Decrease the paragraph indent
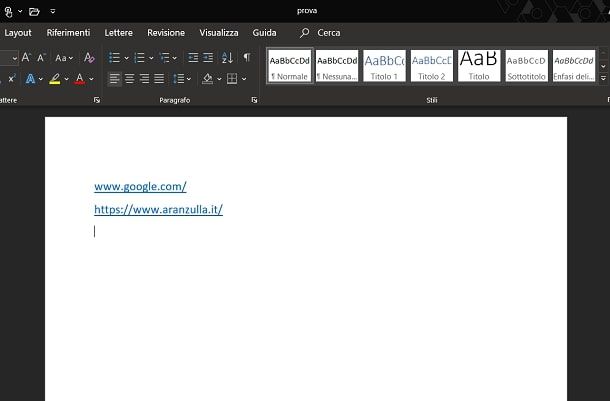Image resolution: width=610 pixels, height=401 pixels. coord(193,58)
